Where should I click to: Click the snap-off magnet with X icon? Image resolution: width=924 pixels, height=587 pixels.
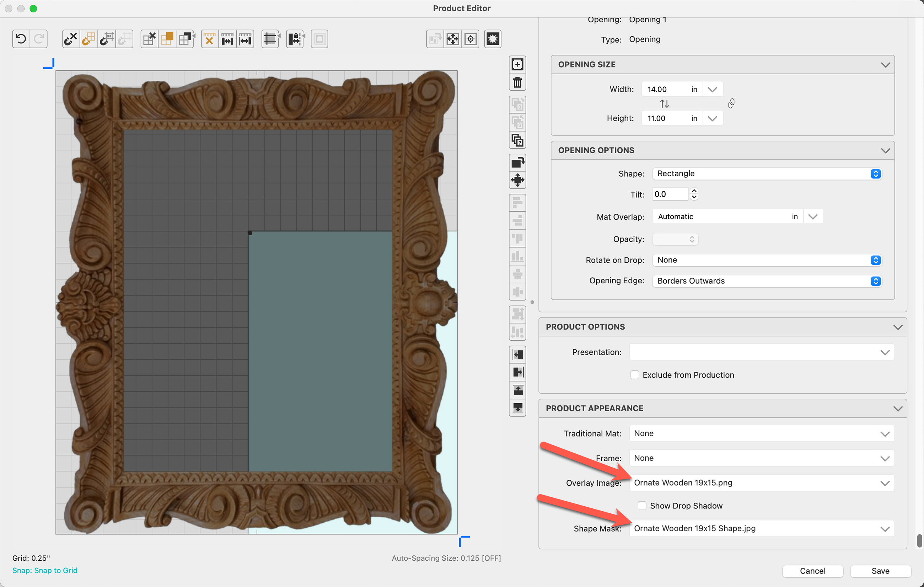coord(71,39)
